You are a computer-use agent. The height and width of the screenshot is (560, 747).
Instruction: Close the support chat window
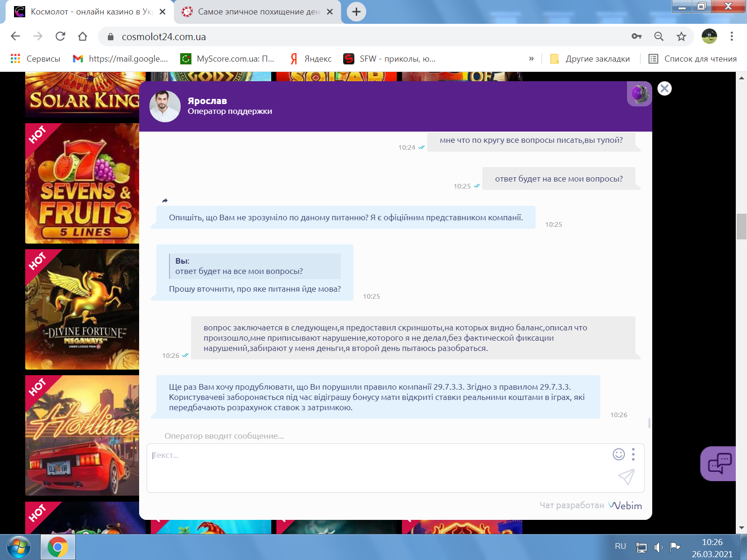point(664,89)
